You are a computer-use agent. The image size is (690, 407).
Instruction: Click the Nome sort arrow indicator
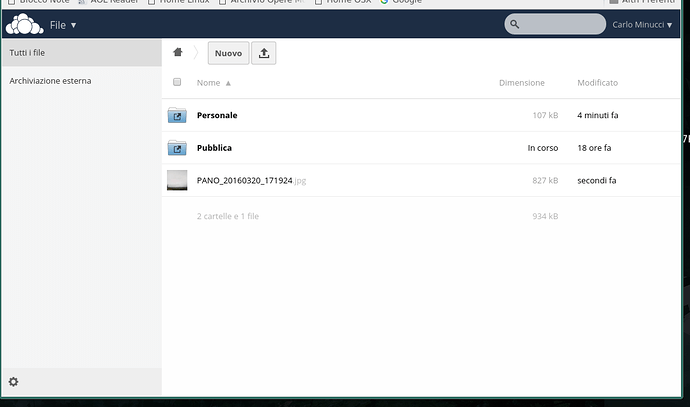(228, 83)
